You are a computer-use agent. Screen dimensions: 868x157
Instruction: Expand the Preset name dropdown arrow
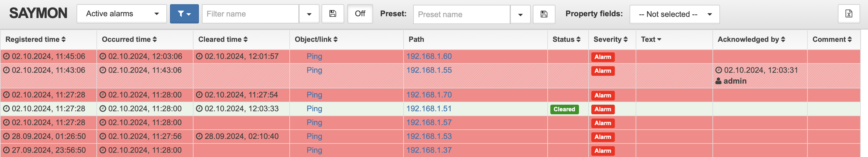[520, 14]
